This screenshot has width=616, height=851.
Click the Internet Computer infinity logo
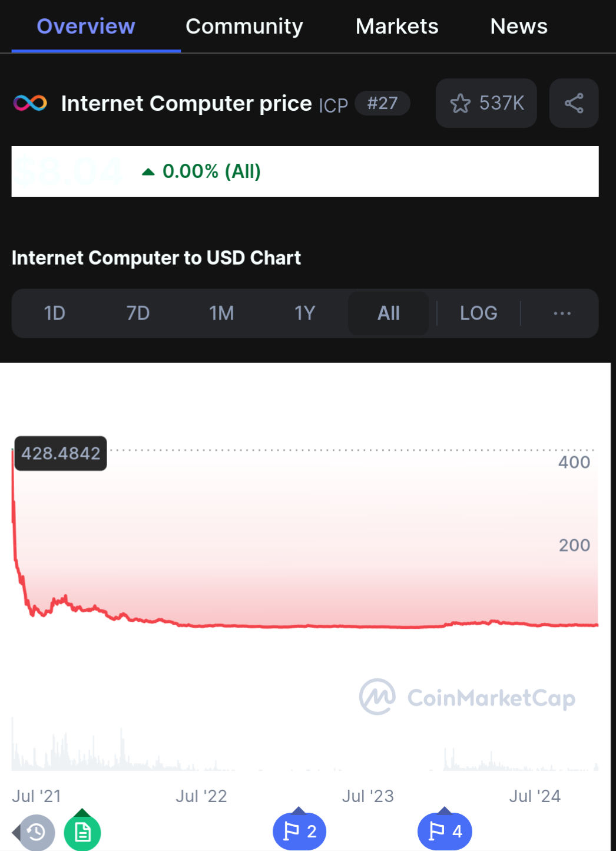(30, 103)
